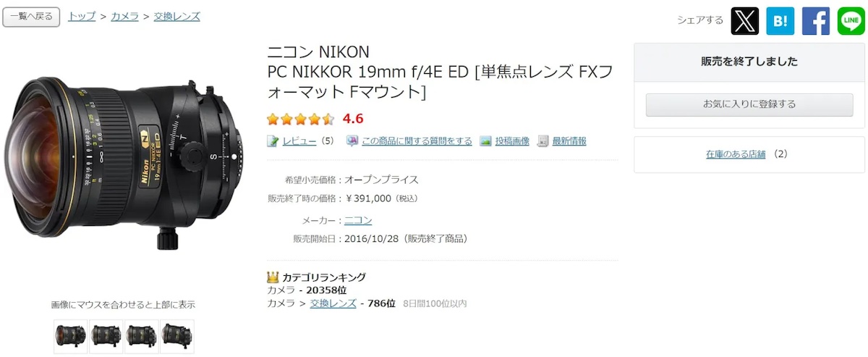The width and height of the screenshot is (868, 357).
Task: Open 交換レンズ breadcrumb link
Action: pos(176,16)
